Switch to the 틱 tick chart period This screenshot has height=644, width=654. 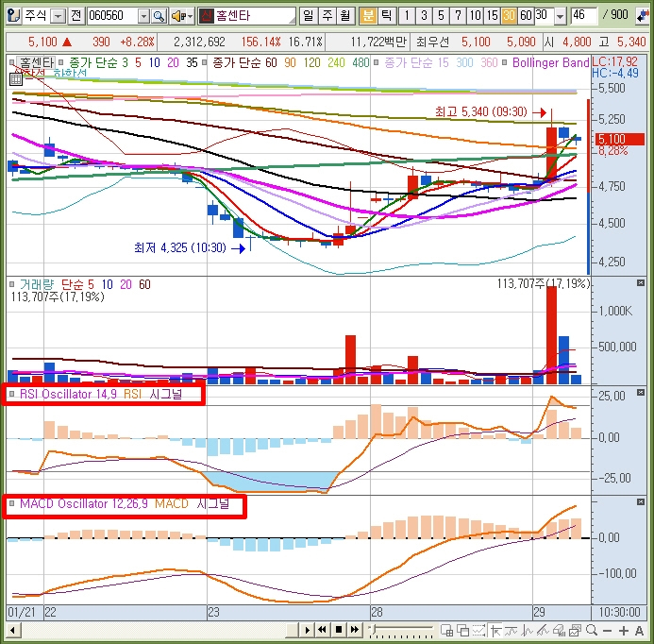pos(385,16)
